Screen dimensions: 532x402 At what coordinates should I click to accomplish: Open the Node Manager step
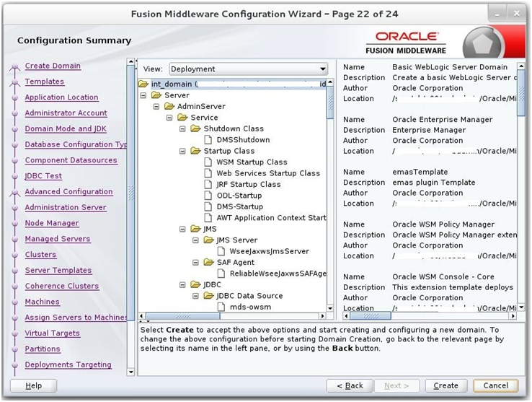point(52,223)
